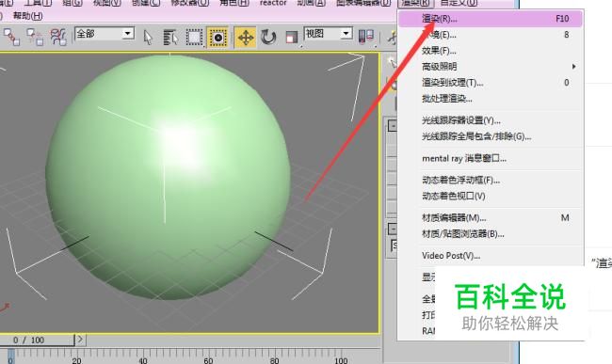Open the 帮助(H) help menu
Viewport: 612px width, 364px height.
(27, 16)
